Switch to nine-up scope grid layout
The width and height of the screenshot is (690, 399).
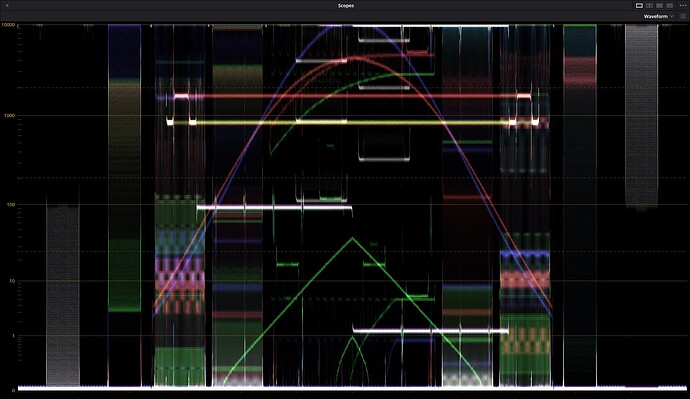(x=669, y=5)
